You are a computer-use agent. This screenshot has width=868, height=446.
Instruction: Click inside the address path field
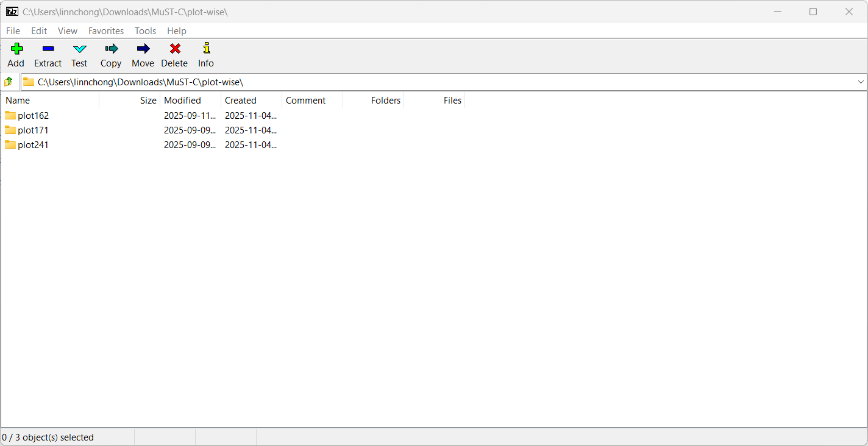[427, 82]
